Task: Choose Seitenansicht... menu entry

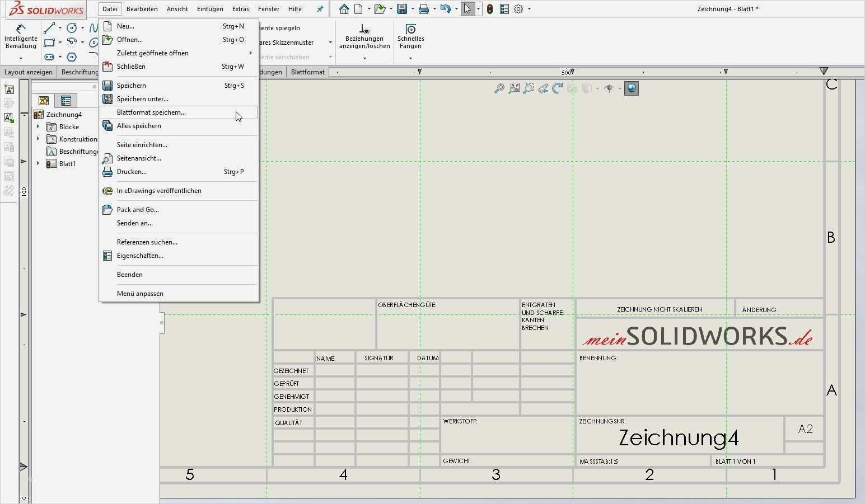Action: coord(179,158)
